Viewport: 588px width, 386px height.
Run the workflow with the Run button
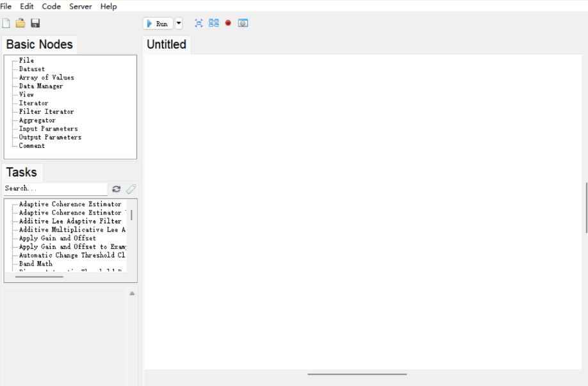coord(158,24)
